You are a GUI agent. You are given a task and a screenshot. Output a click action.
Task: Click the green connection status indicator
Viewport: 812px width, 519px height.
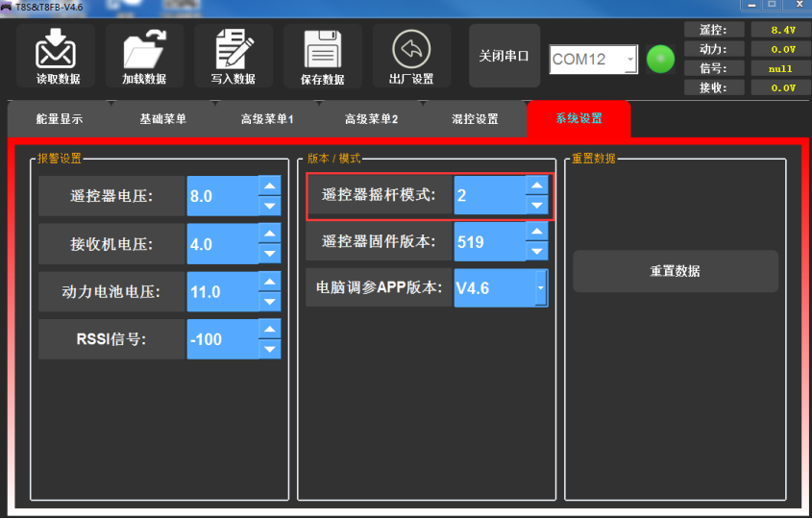tap(661, 59)
